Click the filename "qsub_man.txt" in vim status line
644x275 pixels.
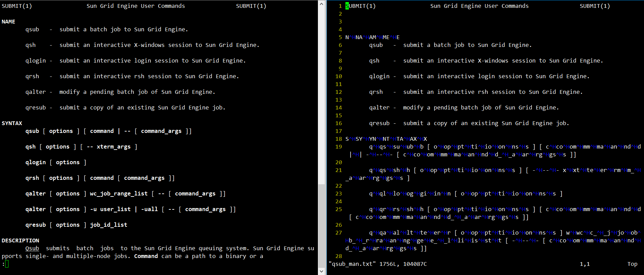pyautogui.click(x=352, y=264)
